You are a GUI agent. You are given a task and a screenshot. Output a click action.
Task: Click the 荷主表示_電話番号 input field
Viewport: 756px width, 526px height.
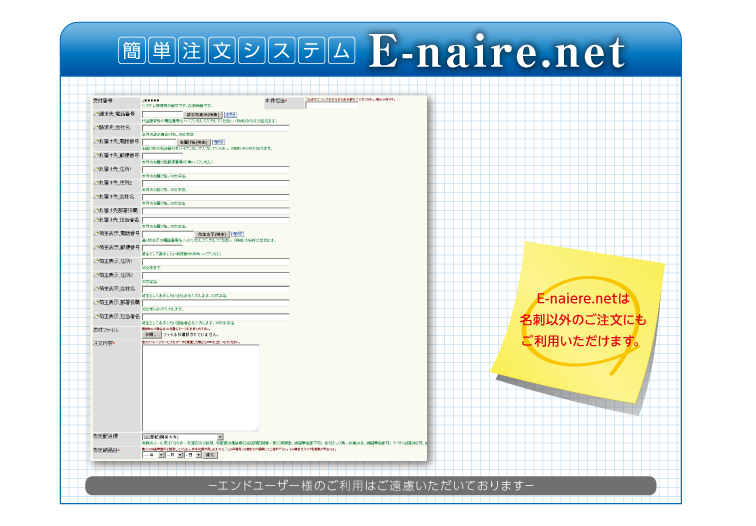pos(168,234)
